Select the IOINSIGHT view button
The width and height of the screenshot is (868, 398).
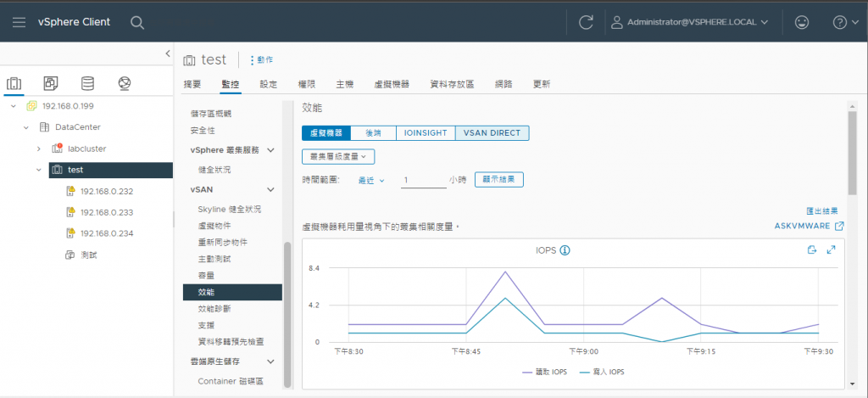coord(426,133)
